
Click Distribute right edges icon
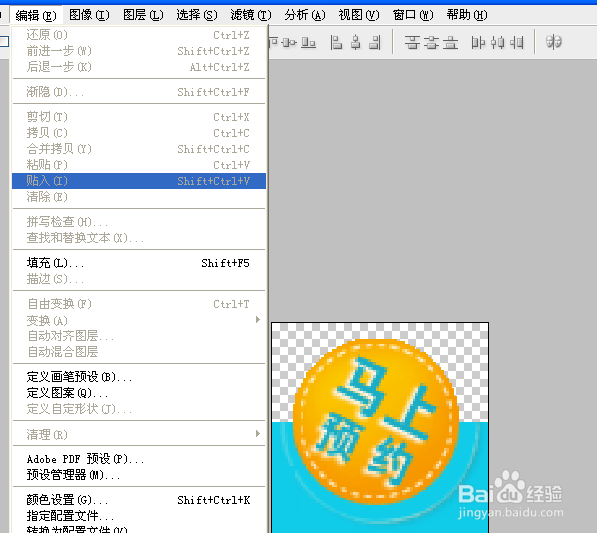coord(517,42)
